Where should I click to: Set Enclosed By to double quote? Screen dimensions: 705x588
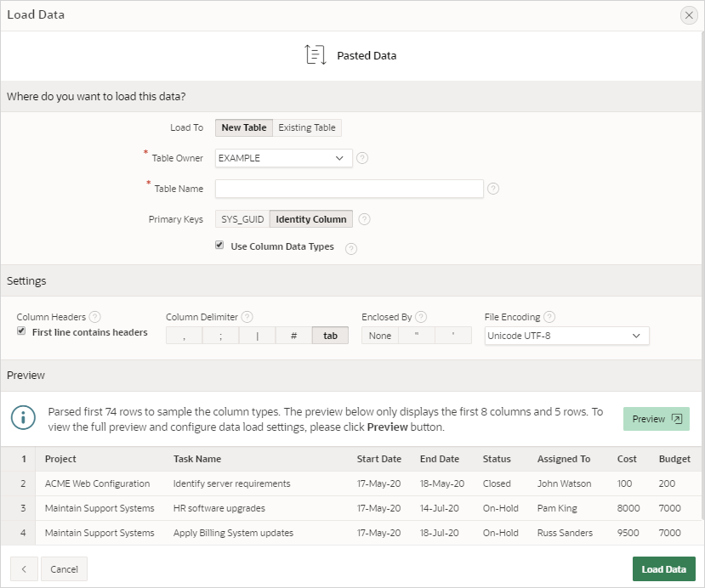coord(417,336)
